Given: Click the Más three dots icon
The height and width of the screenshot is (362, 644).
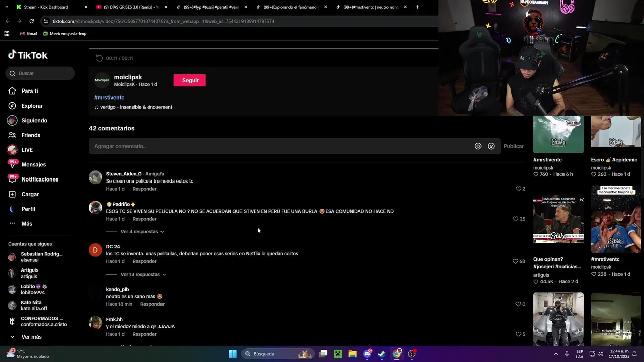Looking at the screenshot, I should (x=12, y=224).
